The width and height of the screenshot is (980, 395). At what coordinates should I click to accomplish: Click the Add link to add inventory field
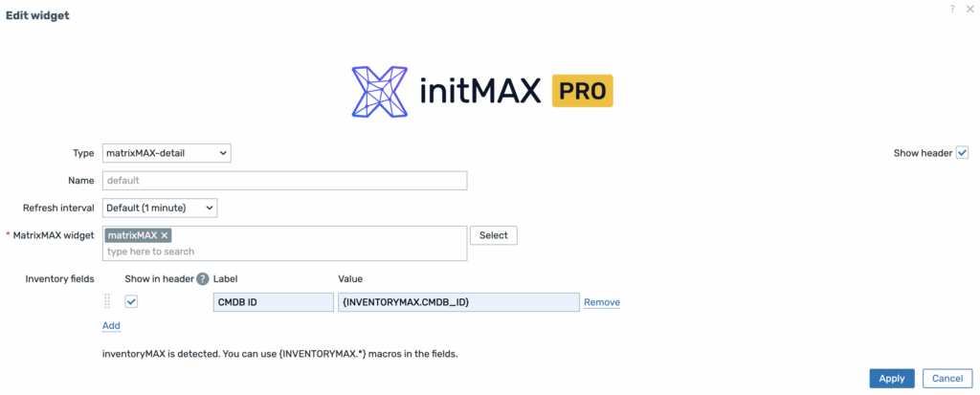(x=111, y=325)
